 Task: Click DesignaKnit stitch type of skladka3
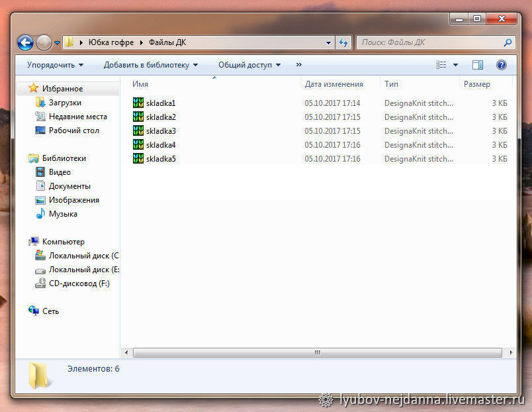(x=419, y=130)
